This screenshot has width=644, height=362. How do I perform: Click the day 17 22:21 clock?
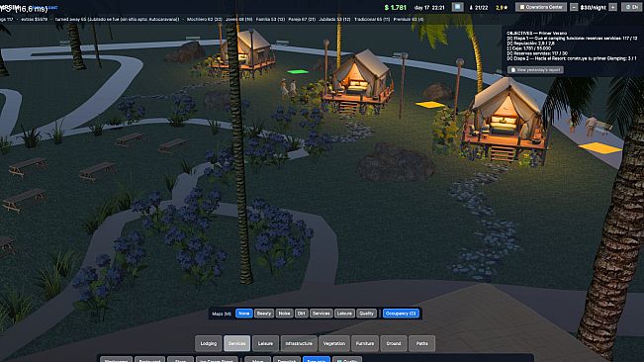click(x=429, y=7)
